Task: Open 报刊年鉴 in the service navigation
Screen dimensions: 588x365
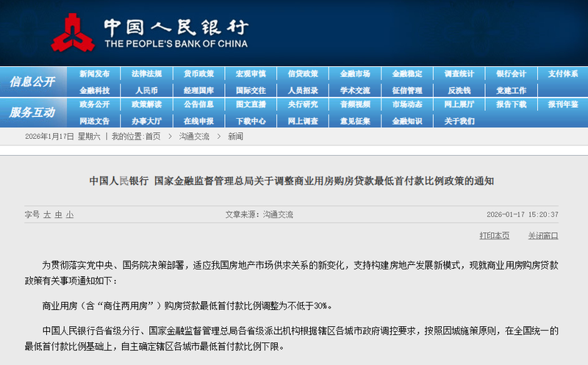Action: 563,104
